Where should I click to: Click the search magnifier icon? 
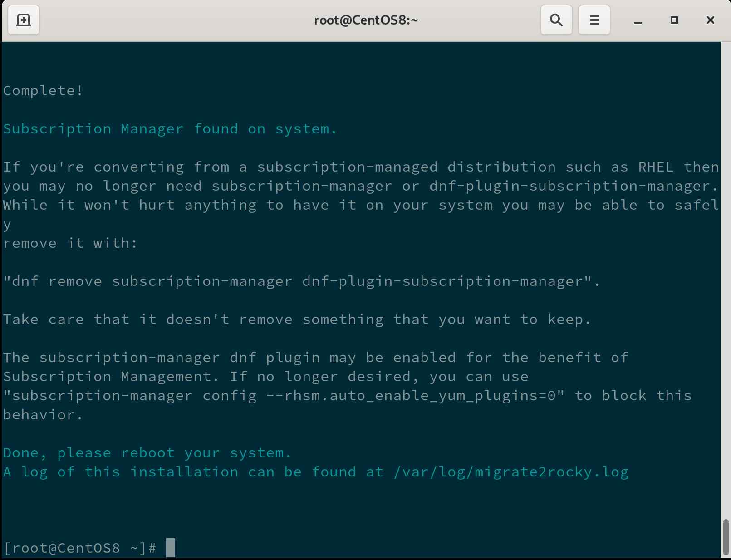(x=556, y=20)
